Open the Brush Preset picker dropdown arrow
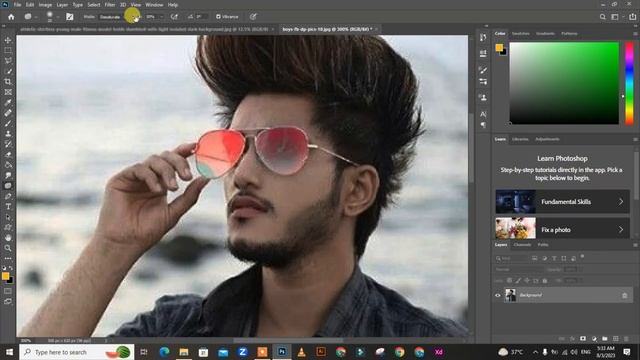The width and height of the screenshot is (640, 360). click(x=58, y=17)
